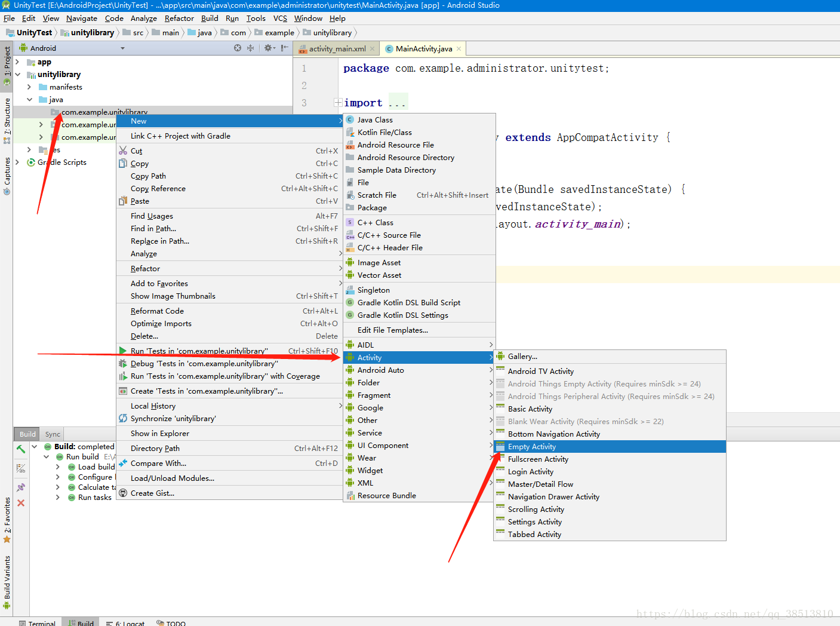Click the Debug Tests bug icon
This screenshot has width=840, height=626.
point(123,363)
